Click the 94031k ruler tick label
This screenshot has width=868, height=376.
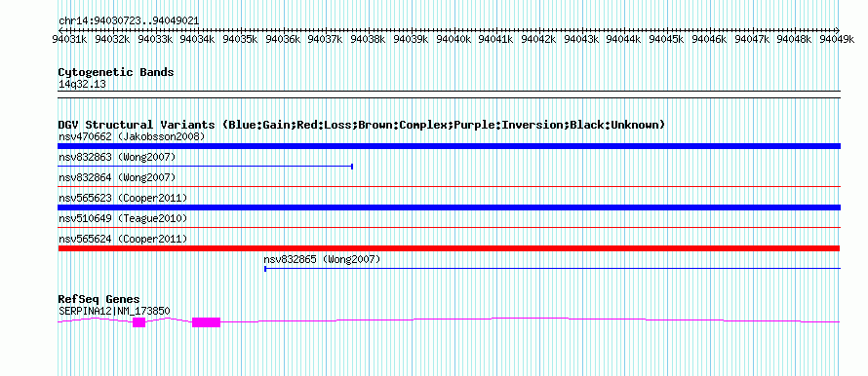pyautogui.click(x=69, y=39)
